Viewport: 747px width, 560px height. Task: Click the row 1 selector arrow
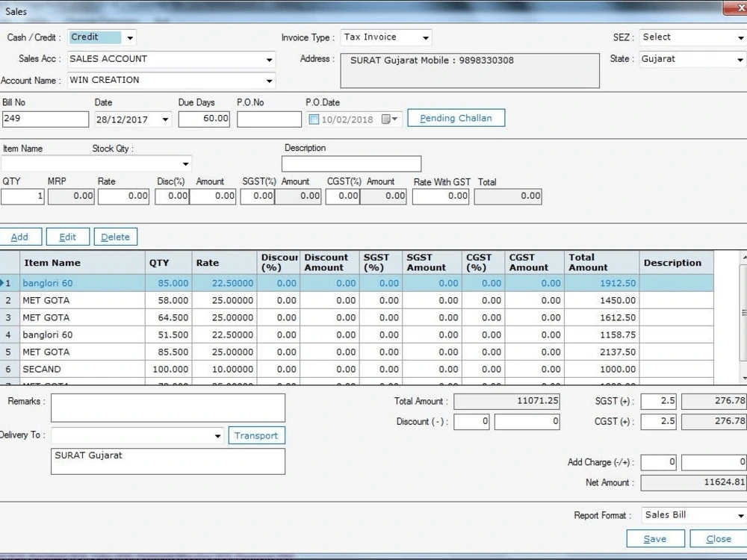pos(2,283)
